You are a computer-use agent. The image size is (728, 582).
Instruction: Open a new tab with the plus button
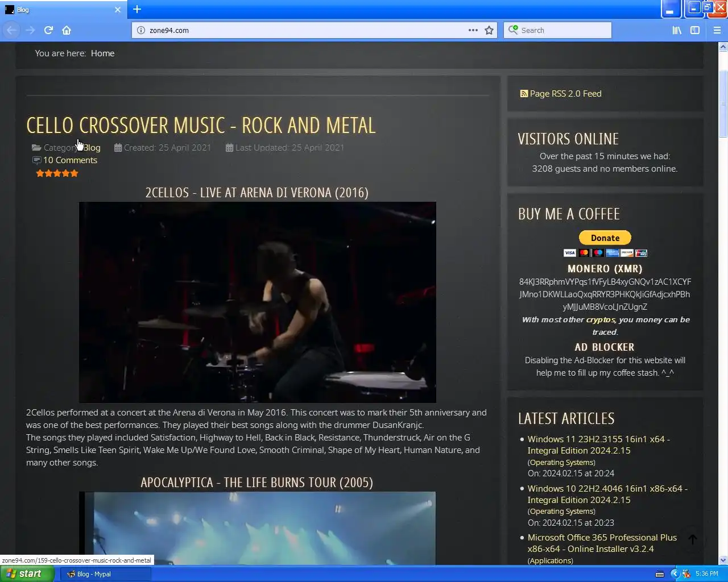(137, 9)
